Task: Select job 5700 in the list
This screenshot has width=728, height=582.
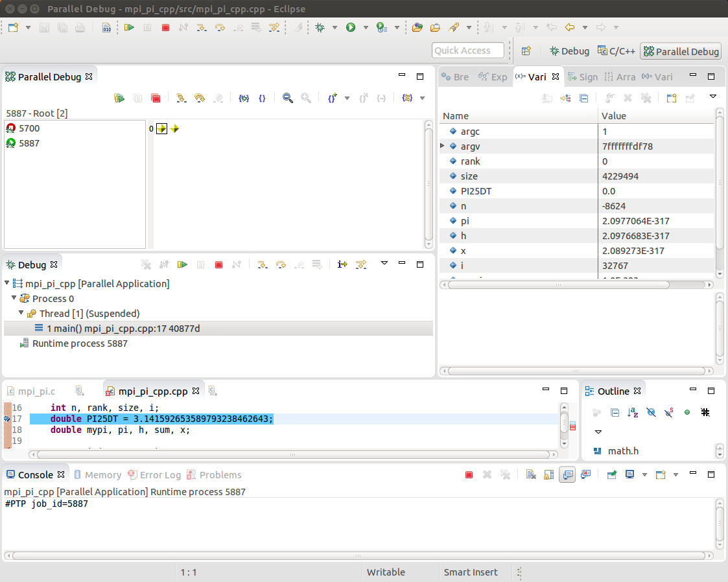Action: [x=23, y=128]
